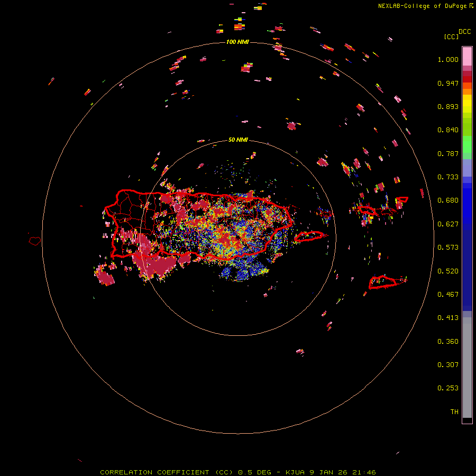Click the 50 NMI range ring label
This screenshot has height=476, width=476.
(238, 140)
